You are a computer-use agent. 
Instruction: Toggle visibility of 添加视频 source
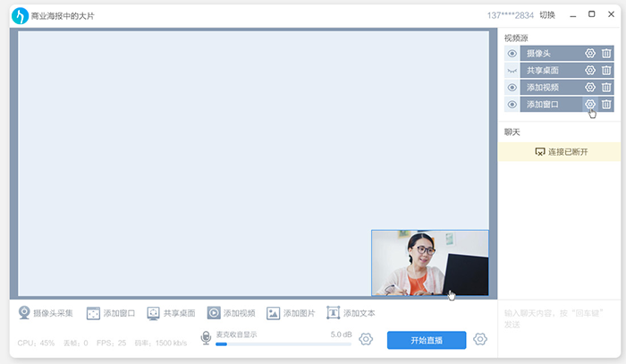point(512,88)
